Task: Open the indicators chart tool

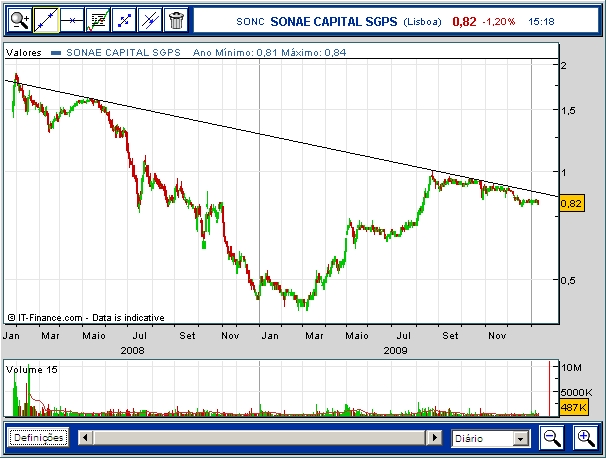Action: [x=98, y=20]
